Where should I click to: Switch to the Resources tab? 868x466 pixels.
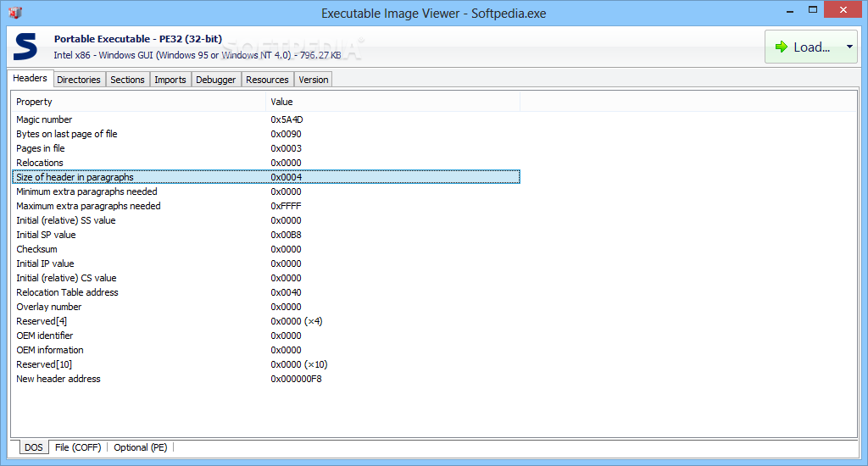267,80
